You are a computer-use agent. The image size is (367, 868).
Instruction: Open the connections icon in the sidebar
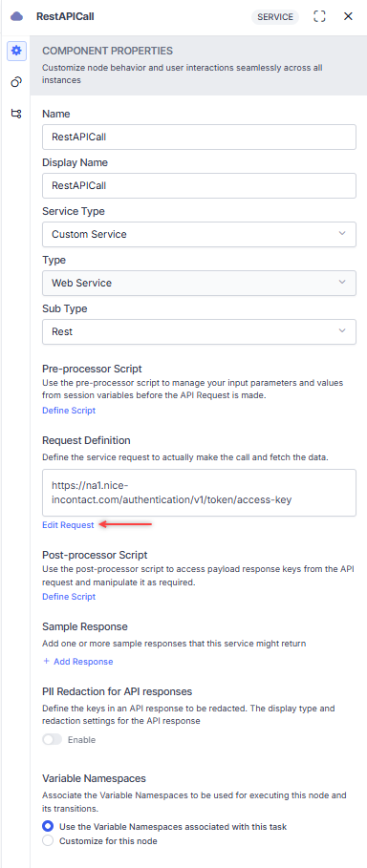16,82
